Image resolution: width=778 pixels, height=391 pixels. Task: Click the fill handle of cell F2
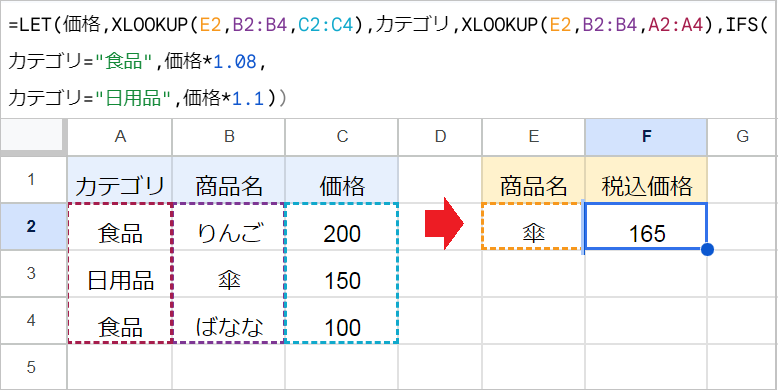click(x=708, y=250)
